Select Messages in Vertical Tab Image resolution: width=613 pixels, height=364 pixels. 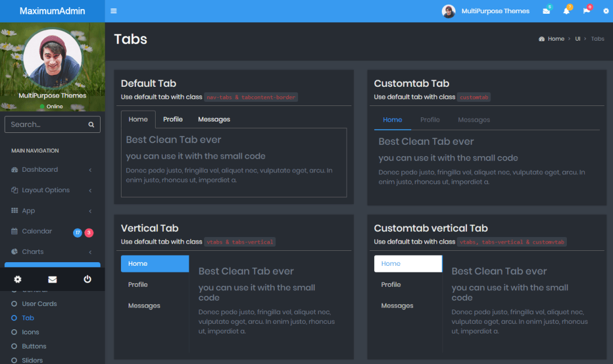(155, 306)
